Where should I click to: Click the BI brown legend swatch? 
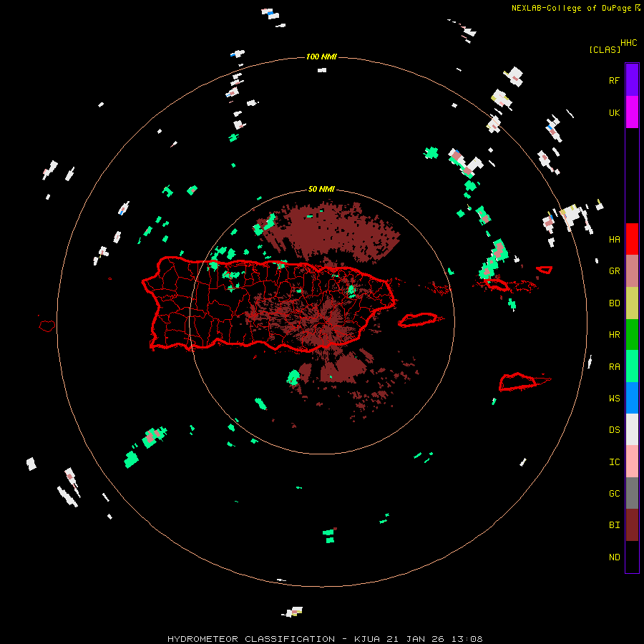tap(632, 525)
